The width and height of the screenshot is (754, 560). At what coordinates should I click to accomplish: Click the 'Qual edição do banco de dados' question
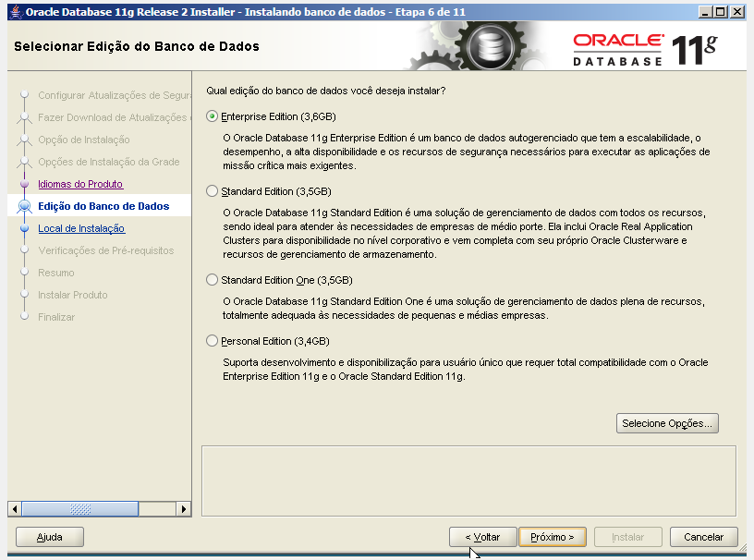point(326,91)
